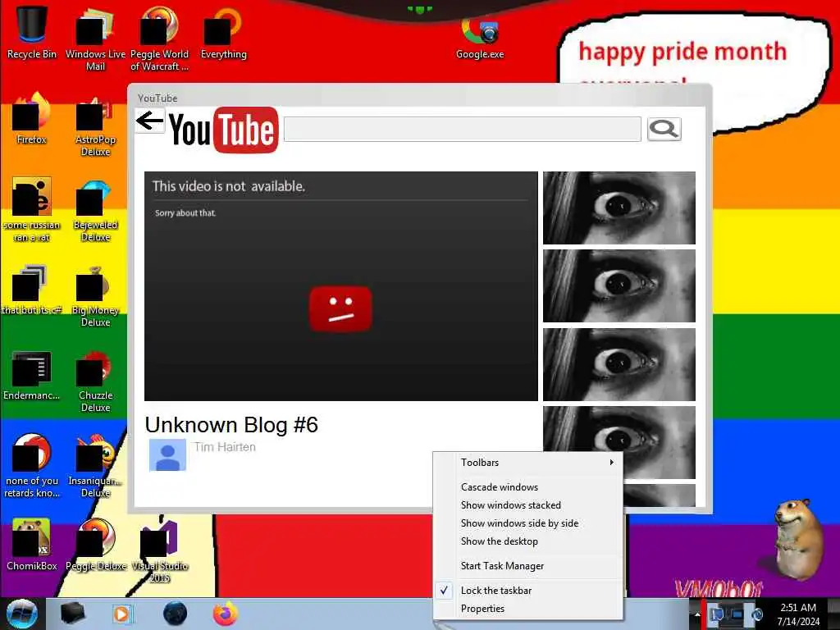The width and height of the screenshot is (840, 630).
Task: Open 'that but its c#' desktop icon
Action: coord(32,290)
